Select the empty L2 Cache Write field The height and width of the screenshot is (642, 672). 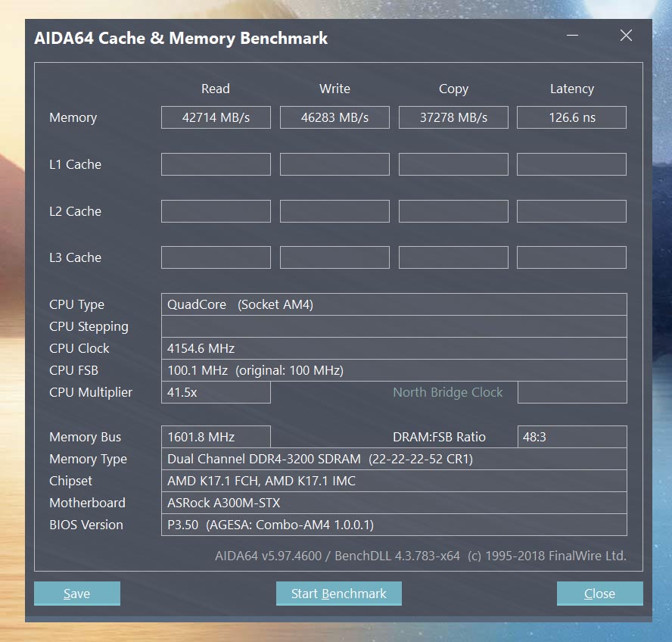(x=334, y=211)
